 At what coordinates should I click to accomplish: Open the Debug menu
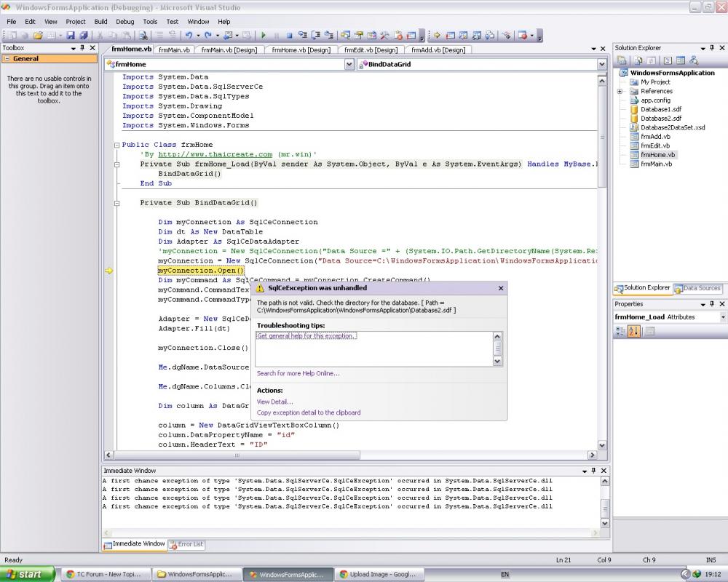(x=125, y=21)
